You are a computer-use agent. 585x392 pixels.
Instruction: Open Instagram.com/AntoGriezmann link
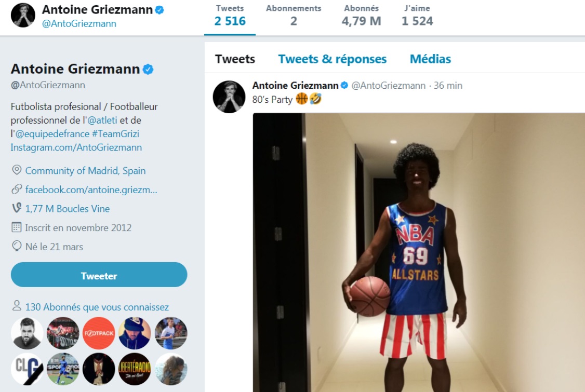coord(76,147)
